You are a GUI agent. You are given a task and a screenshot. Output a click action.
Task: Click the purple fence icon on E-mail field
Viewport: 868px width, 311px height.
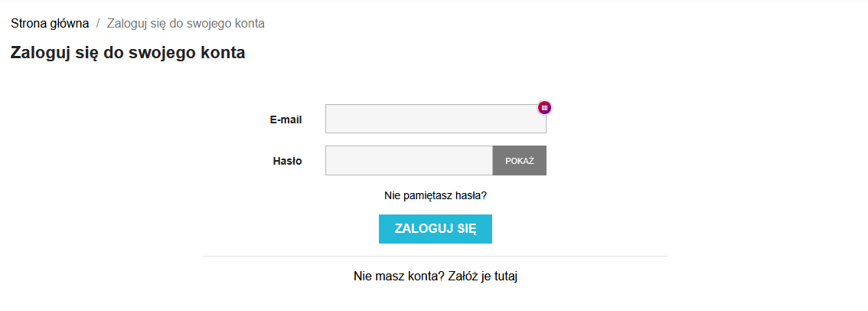(544, 108)
